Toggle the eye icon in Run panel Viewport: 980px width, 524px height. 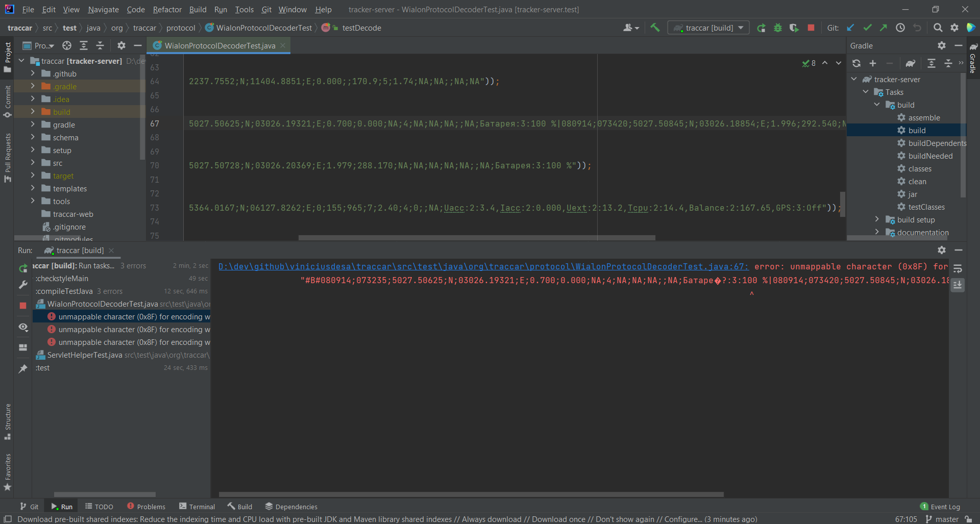(23, 327)
